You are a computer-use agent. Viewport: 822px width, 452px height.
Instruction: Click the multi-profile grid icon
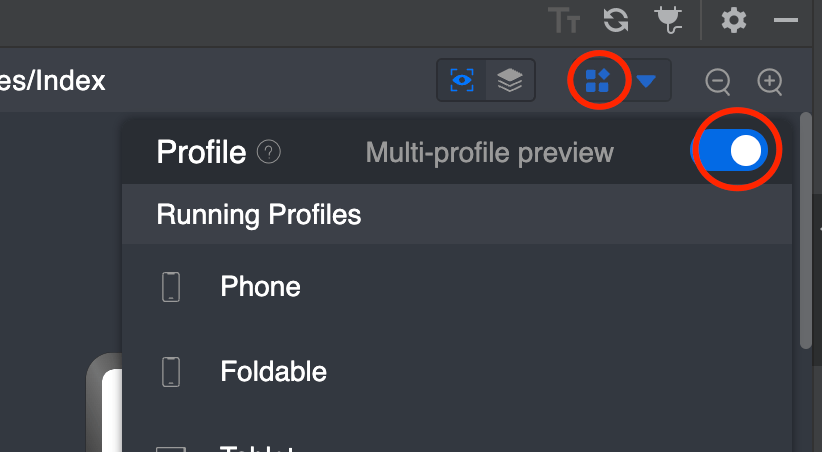point(598,81)
